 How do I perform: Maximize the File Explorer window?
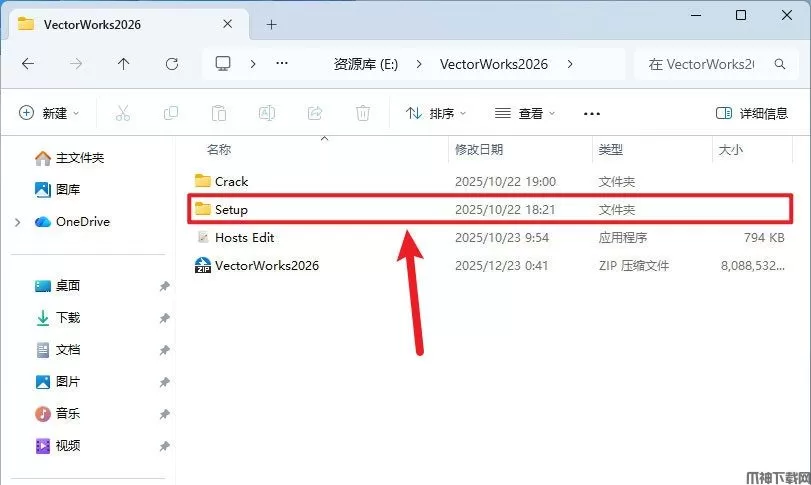coord(741,16)
